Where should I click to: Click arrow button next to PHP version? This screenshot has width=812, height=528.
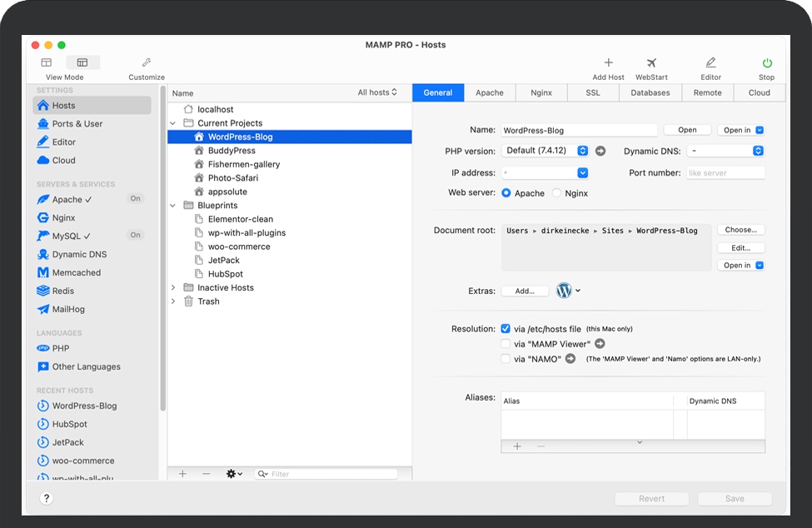coord(600,151)
